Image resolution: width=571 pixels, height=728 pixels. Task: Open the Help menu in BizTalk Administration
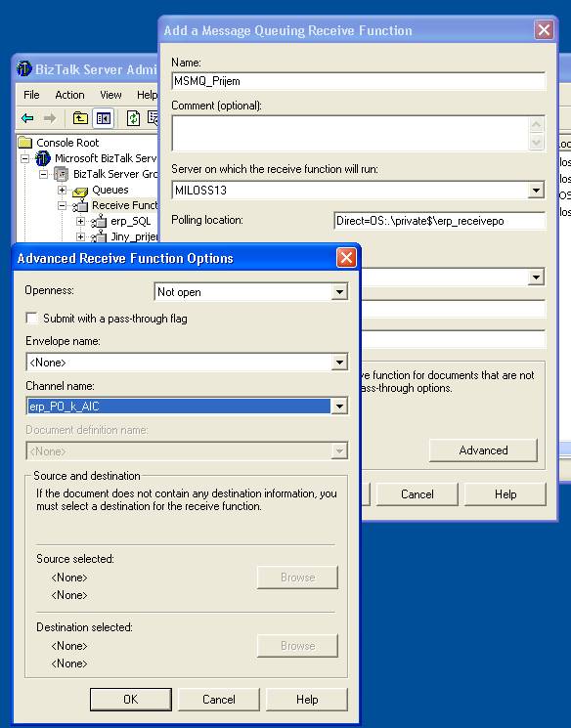pyautogui.click(x=147, y=95)
